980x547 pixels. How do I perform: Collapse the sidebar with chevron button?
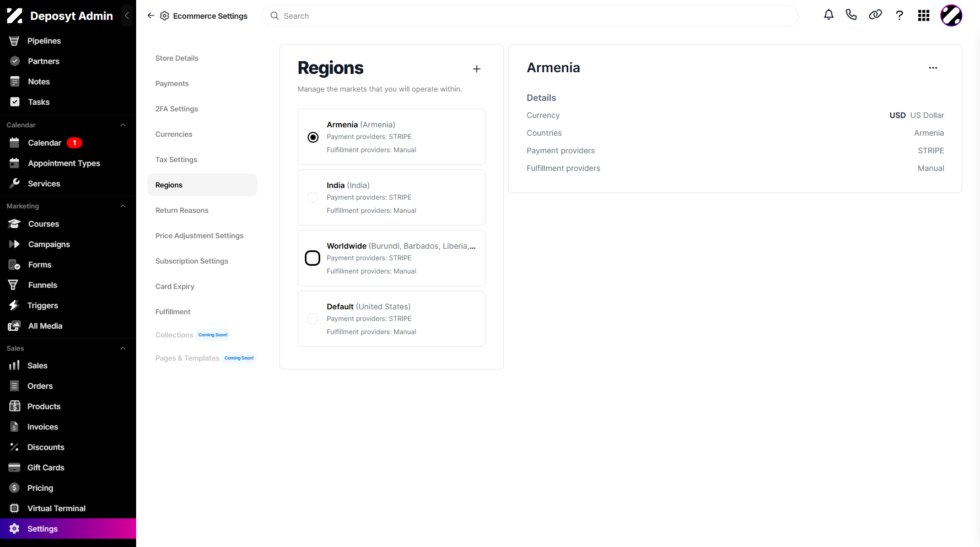pos(127,15)
